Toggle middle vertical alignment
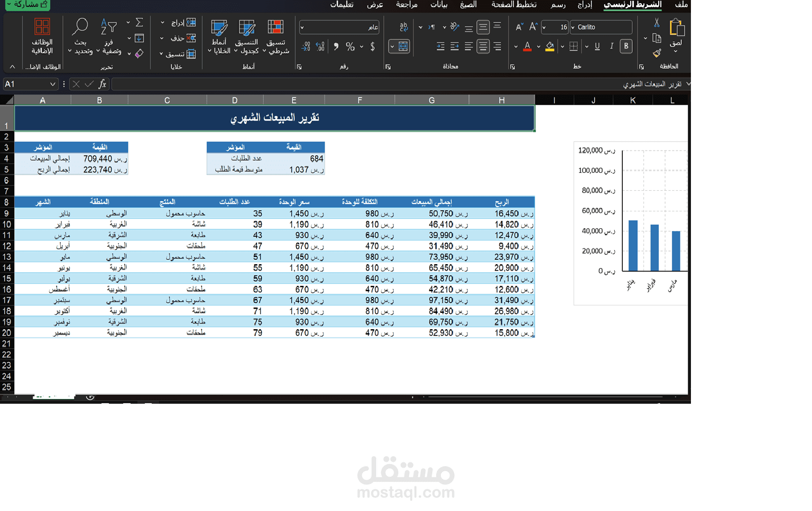 483,27
